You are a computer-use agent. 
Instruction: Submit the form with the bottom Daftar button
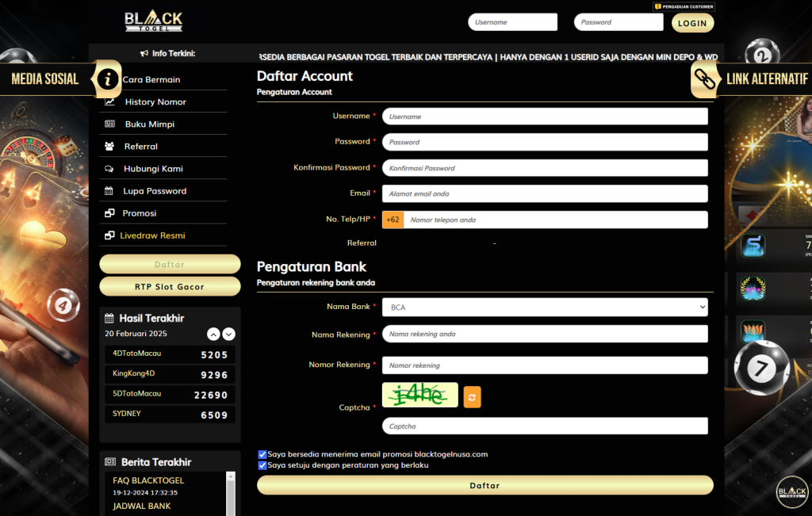[485, 485]
